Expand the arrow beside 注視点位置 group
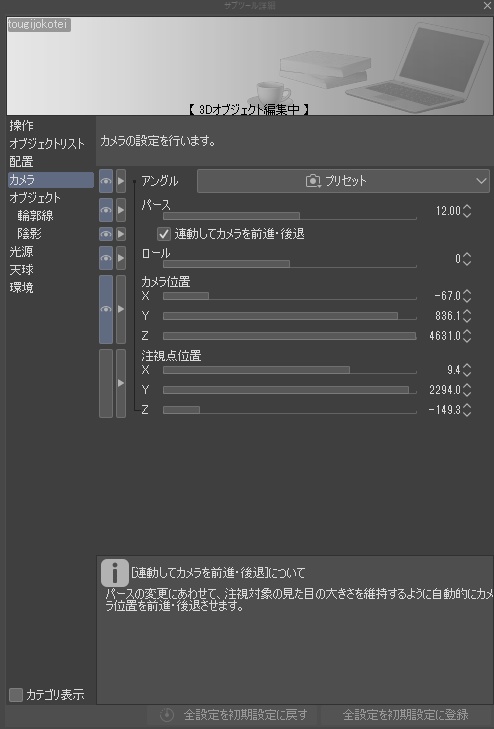The image size is (494, 729). [121, 383]
